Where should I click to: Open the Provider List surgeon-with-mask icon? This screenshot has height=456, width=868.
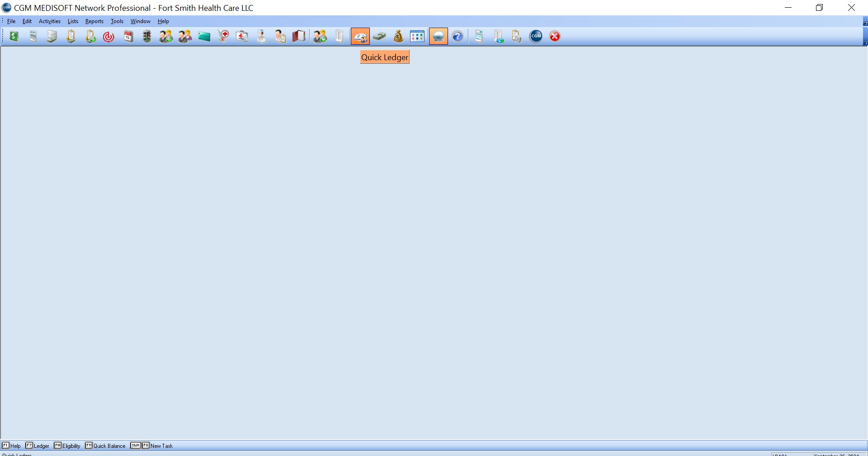261,36
